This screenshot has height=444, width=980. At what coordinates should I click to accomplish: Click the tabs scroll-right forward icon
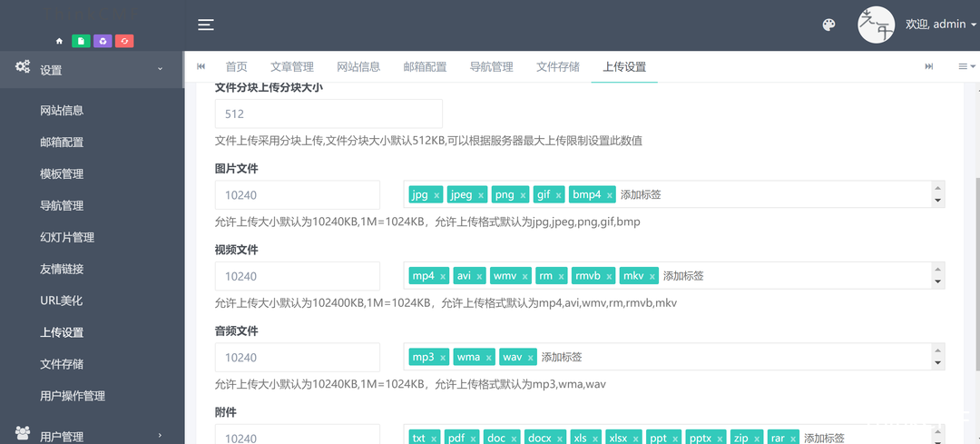[x=929, y=67]
